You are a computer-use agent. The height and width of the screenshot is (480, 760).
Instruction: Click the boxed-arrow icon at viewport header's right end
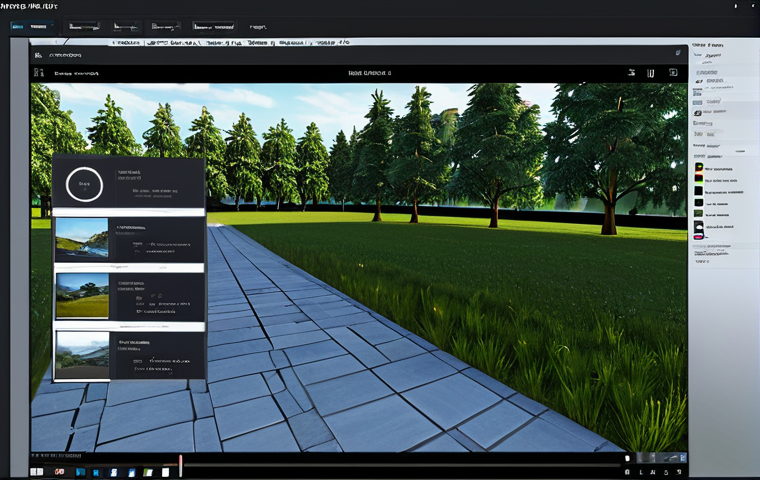click(x=673, y=72)
